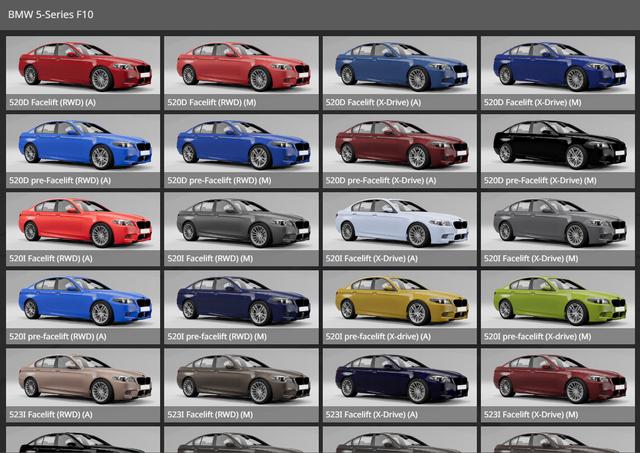Click the '520D pre-Facelift (RWD) (M)' label
This screenshot has height=453, width=640.
point(219,180)
